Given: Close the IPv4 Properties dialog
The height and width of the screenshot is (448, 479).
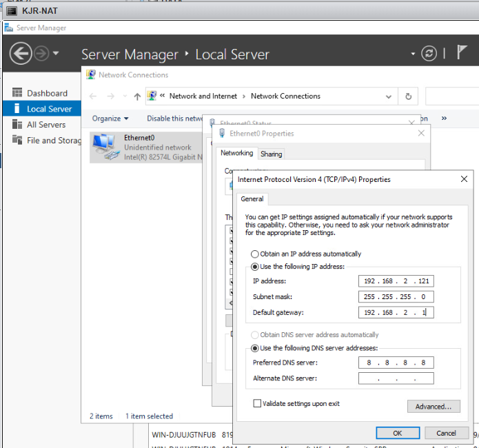Looking at the screenshot, I should click(464, 179).
